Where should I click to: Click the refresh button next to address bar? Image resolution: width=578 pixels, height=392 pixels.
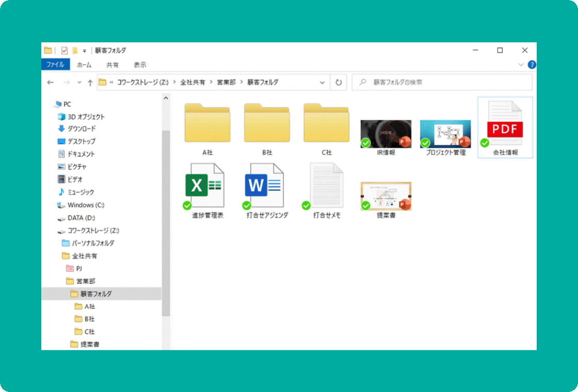[x=340, y=82]
